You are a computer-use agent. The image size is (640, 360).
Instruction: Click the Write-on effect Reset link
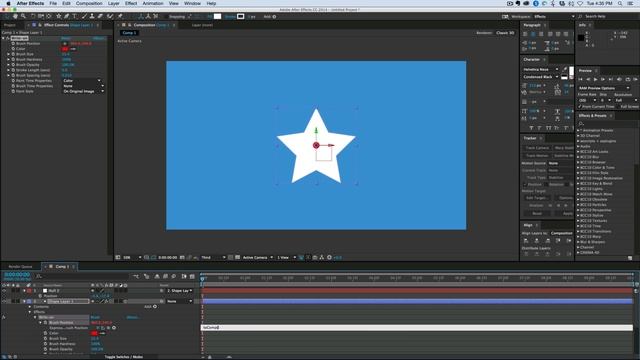click(65, 38)
